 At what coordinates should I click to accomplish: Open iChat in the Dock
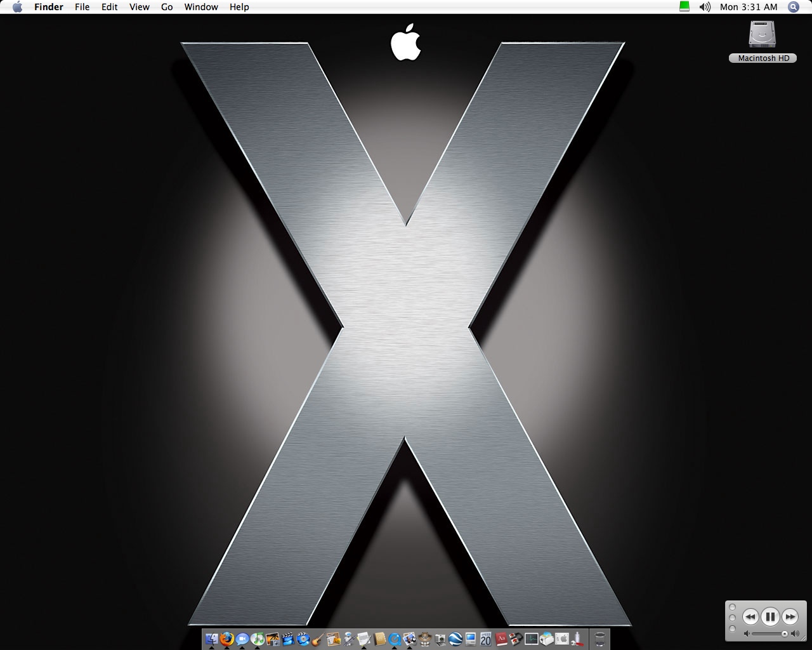pyautogui.click(x=242, y=639)
